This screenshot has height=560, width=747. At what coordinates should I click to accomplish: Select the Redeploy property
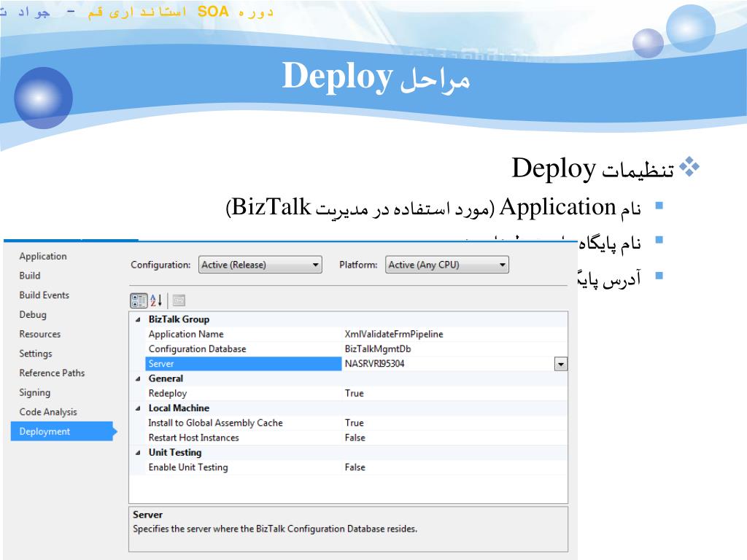coord(243,393)
